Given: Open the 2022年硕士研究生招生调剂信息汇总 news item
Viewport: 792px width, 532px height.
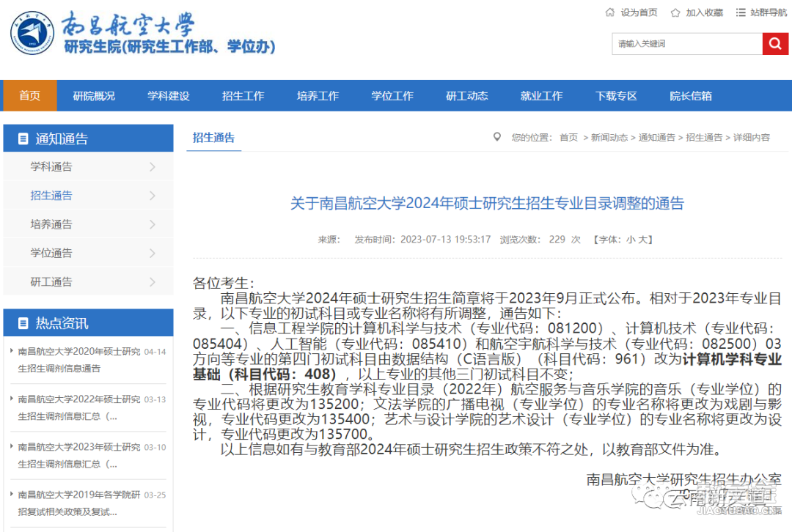Looking at the screenshot, I should (79, 408).
